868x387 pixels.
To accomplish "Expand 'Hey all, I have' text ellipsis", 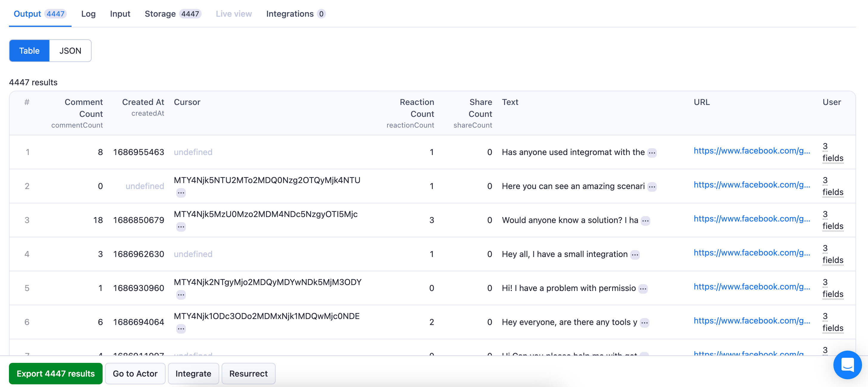I will (635, 255).
